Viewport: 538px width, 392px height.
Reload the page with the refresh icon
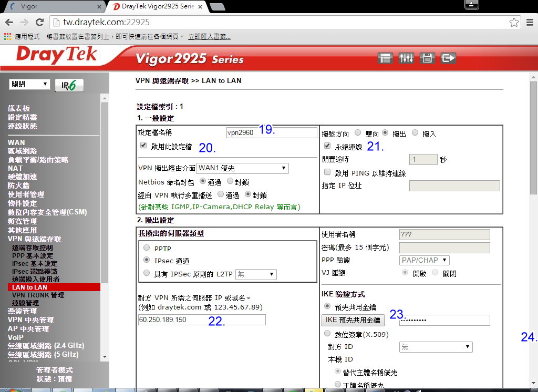click(x=39, y=23)
